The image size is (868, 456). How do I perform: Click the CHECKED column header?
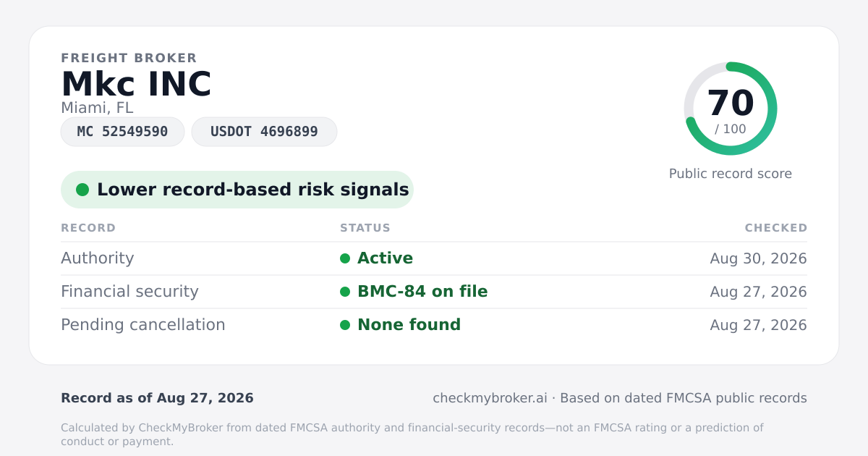click(x=776, y=228)
